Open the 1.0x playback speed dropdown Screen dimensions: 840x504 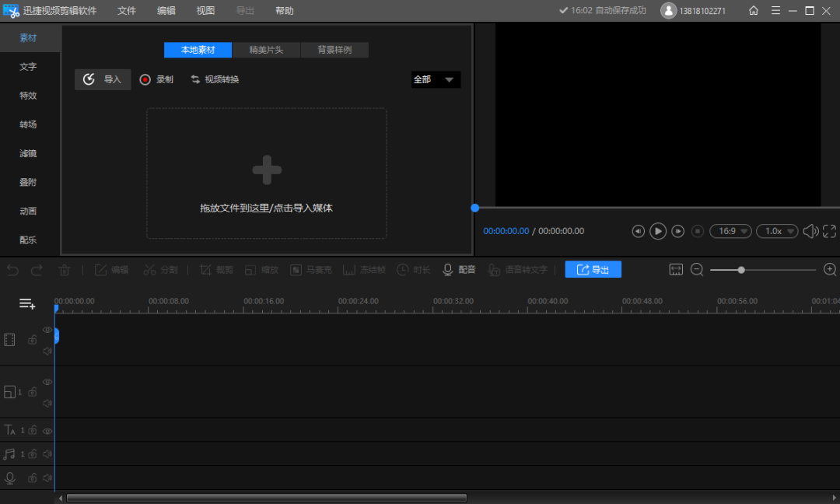pyautogui.click(x=776, y=231)
